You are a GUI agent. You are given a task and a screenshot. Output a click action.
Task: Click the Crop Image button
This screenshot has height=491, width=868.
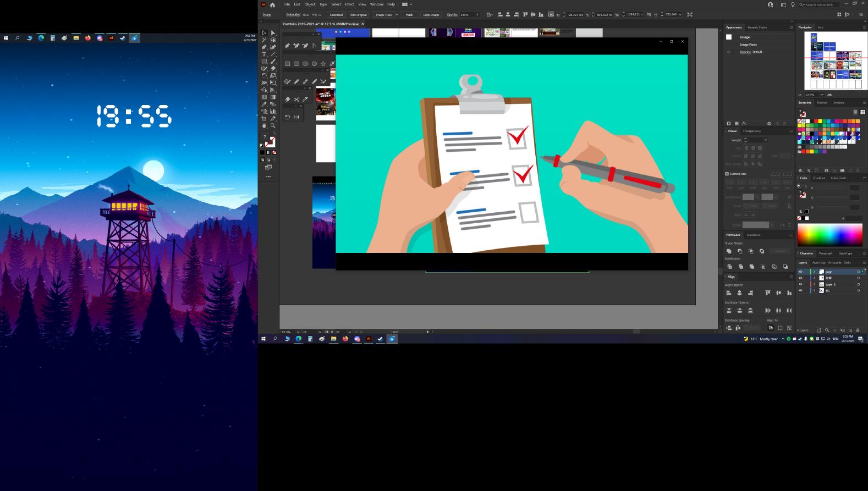pyautogui.click(x=431, y=15)
